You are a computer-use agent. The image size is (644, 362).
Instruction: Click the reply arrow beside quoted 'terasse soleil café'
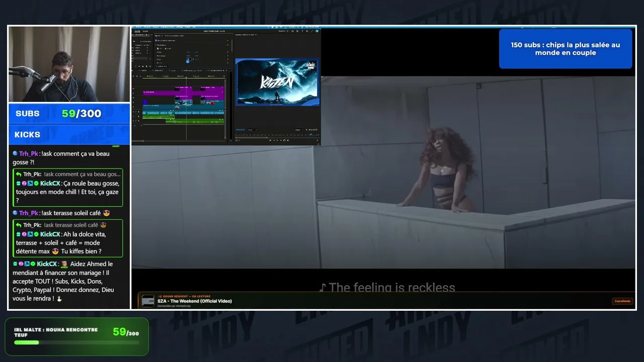tap(18, 225)
